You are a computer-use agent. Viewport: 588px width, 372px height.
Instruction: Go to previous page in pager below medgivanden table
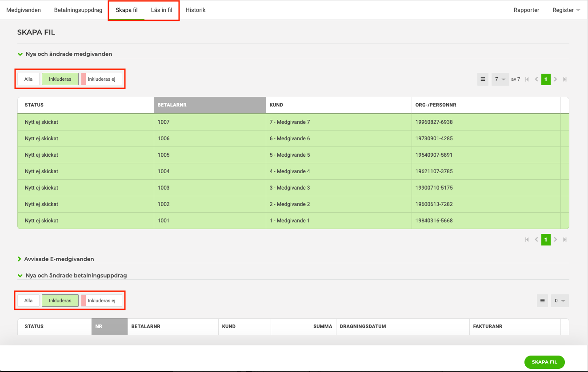point(536,239)
